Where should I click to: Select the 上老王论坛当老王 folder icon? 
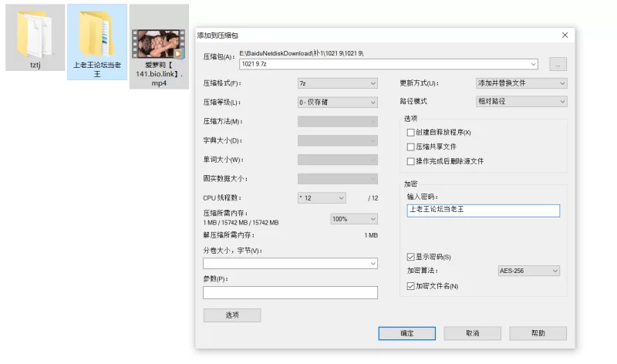96,34
